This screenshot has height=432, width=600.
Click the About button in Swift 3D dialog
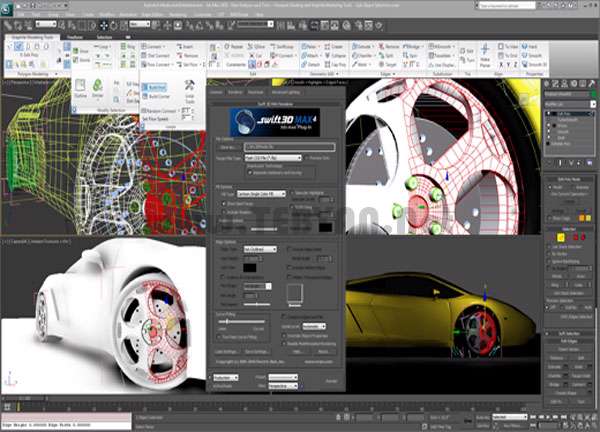(x=324, y=352)
